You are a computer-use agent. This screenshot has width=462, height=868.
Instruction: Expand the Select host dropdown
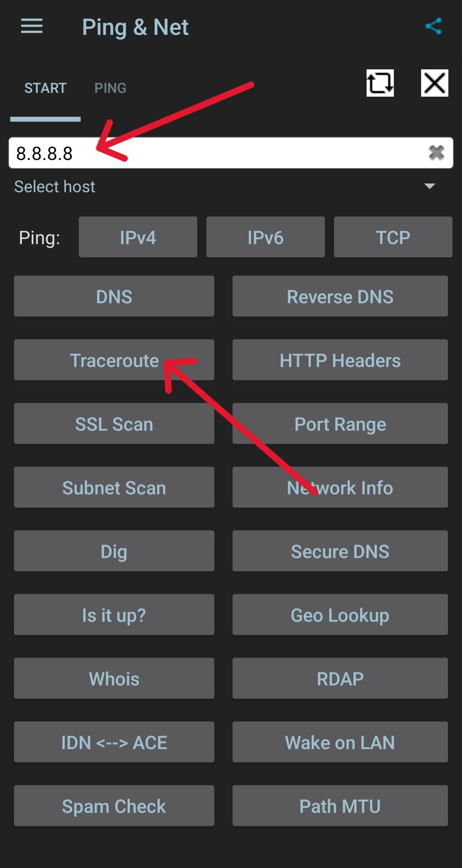pos(429,186)
